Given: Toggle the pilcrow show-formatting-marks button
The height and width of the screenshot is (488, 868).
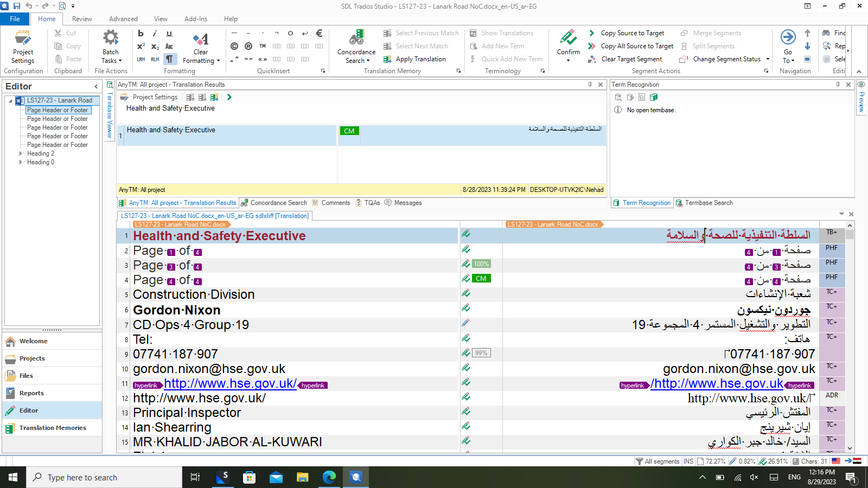Looking at the screenshot, I should point(169,59).
